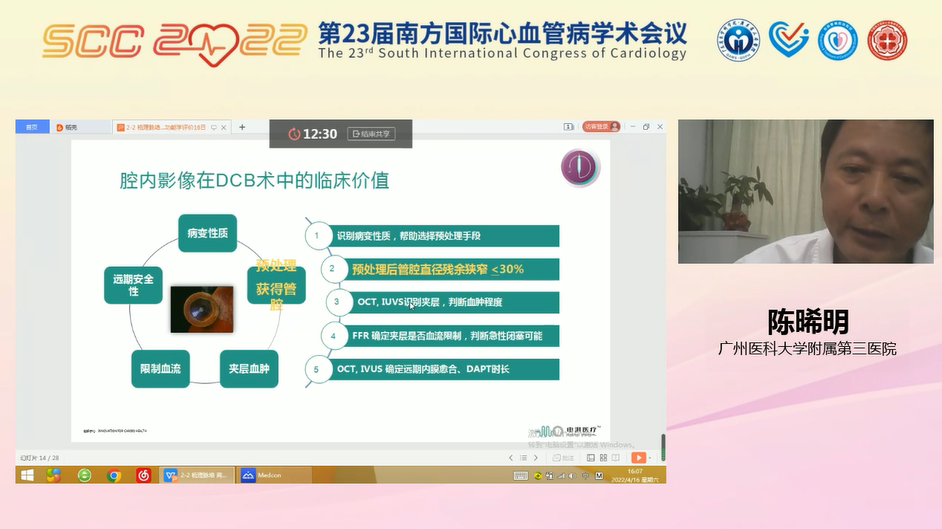
Task: Click the slide counter 14 / 28
Action: pos(40,458)
